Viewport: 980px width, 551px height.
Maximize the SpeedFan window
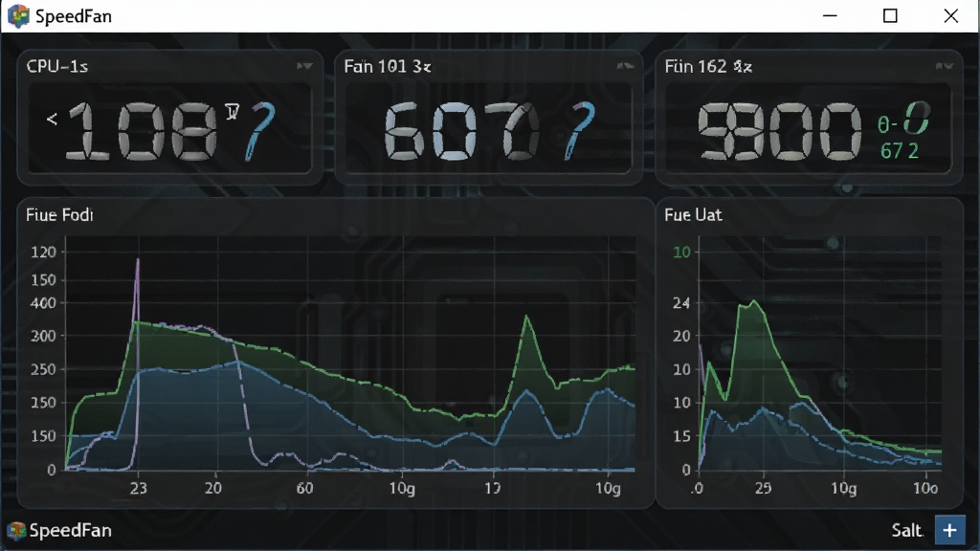890,15
